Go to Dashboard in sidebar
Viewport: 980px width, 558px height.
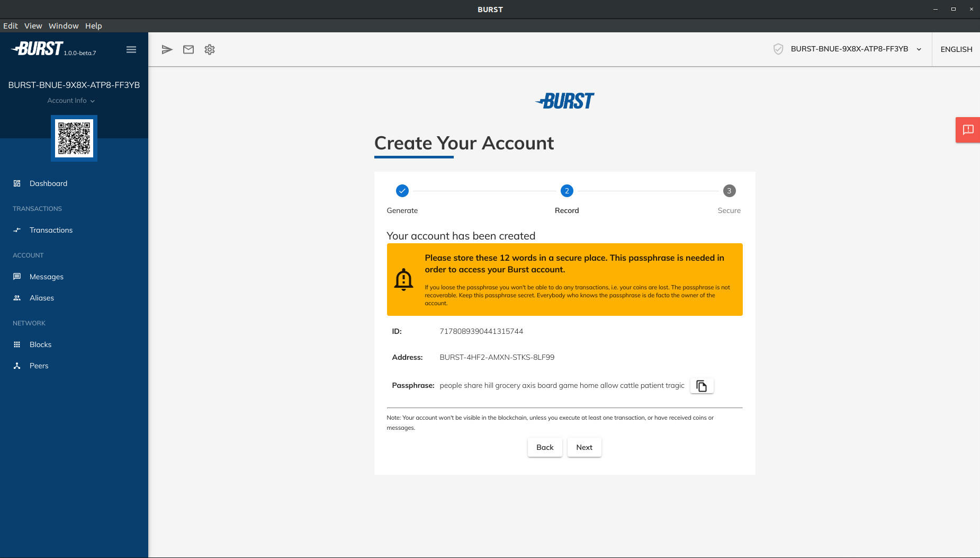point(74,183)
